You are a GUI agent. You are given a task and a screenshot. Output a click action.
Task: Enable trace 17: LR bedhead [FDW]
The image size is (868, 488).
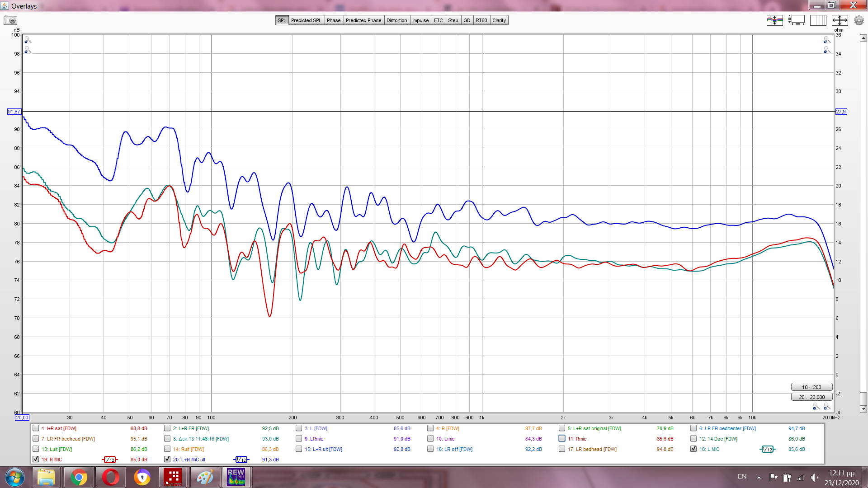pyautogui.click(x=562, y=449)
